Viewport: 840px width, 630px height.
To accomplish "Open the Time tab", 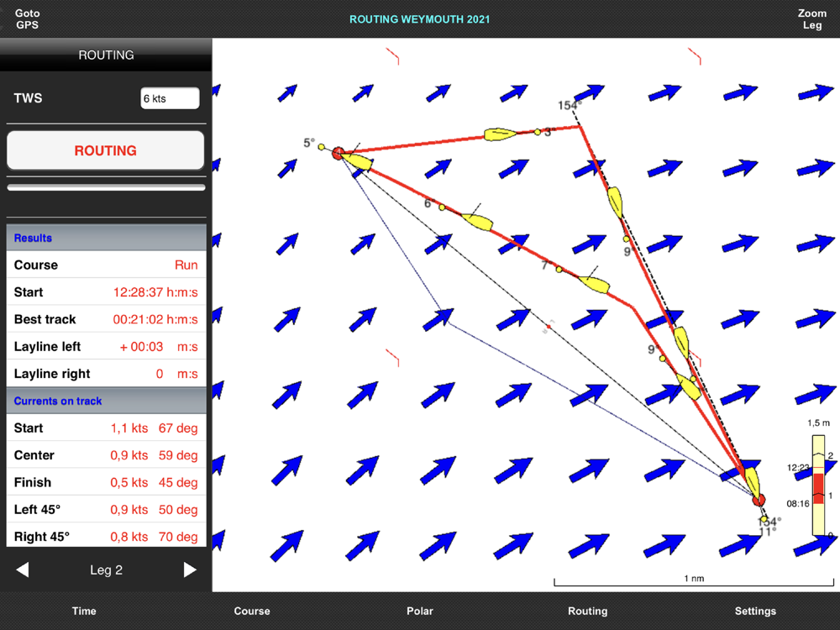I will pyautogui.click(x=84, y=611).
